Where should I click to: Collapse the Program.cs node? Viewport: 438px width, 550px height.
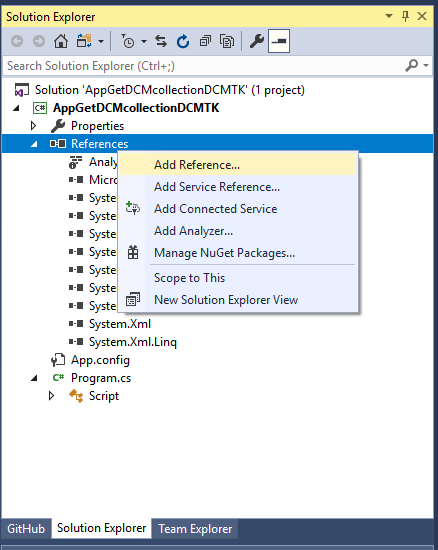tap(34, 378)
